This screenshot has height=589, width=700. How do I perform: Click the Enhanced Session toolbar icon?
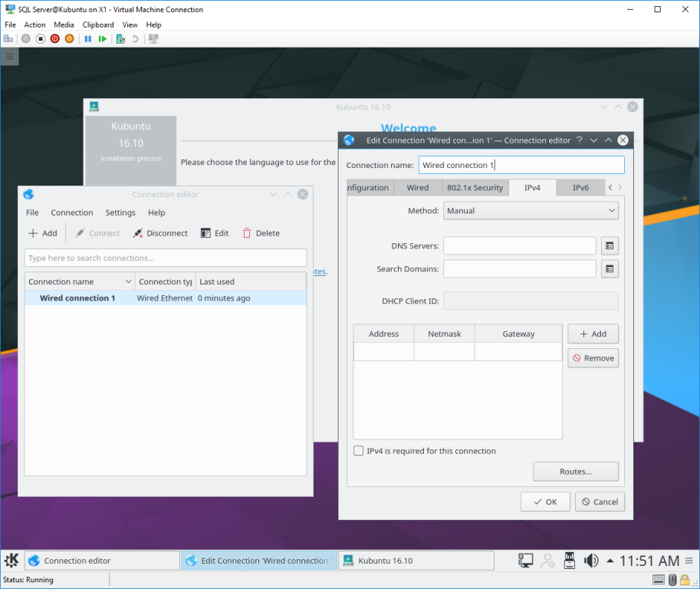(153, 39)
